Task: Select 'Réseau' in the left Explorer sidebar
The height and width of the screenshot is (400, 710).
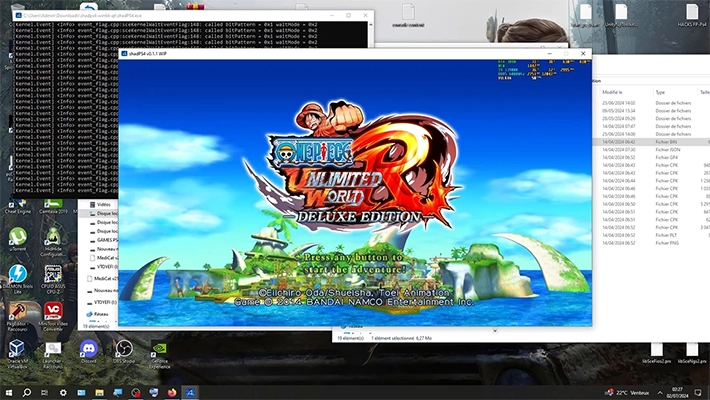Action: click(97, 313)
